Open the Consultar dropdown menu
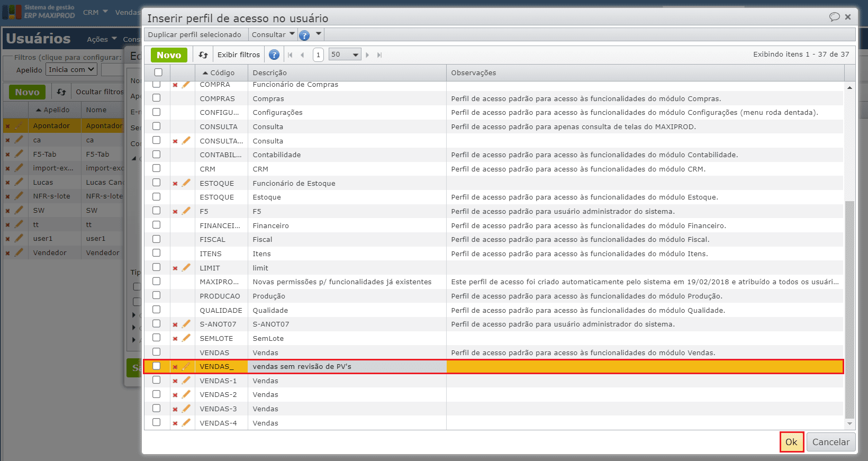This screenshot has width=868, height=461. click(273, 34)
